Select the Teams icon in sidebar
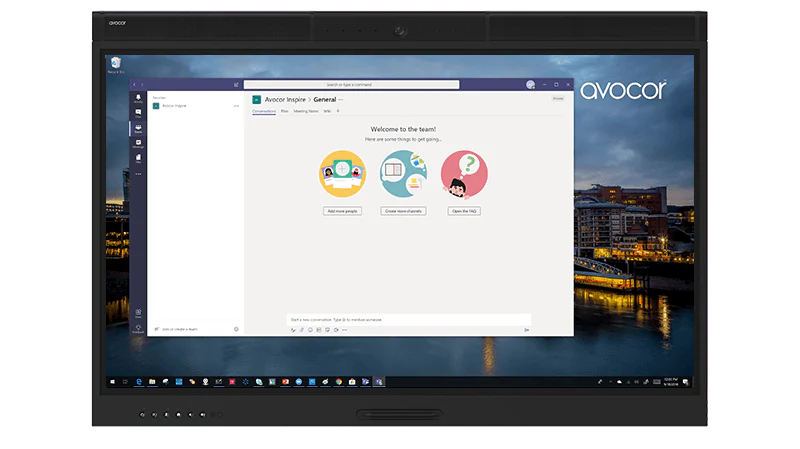Screen dimensions: 800x449 [x=138, y=128]
